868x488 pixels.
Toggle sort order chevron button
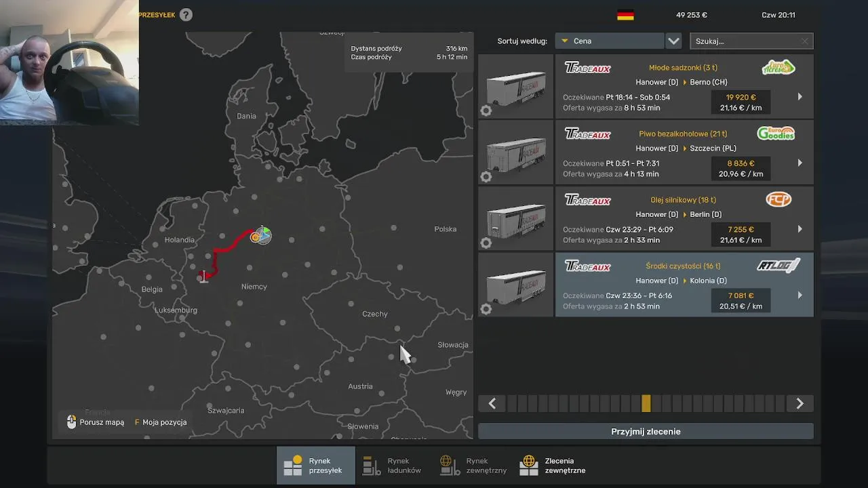[673, 41]
